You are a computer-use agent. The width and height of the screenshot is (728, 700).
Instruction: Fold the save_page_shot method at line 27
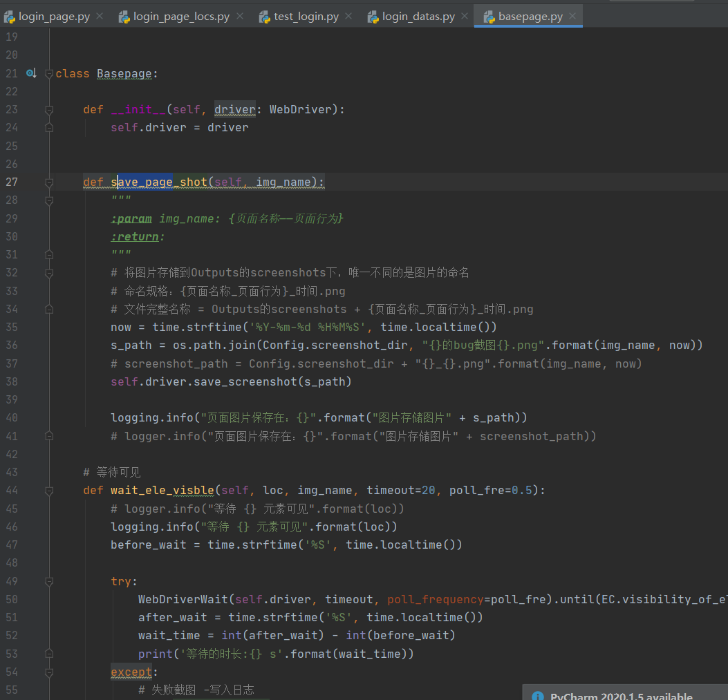coord(49,182)
